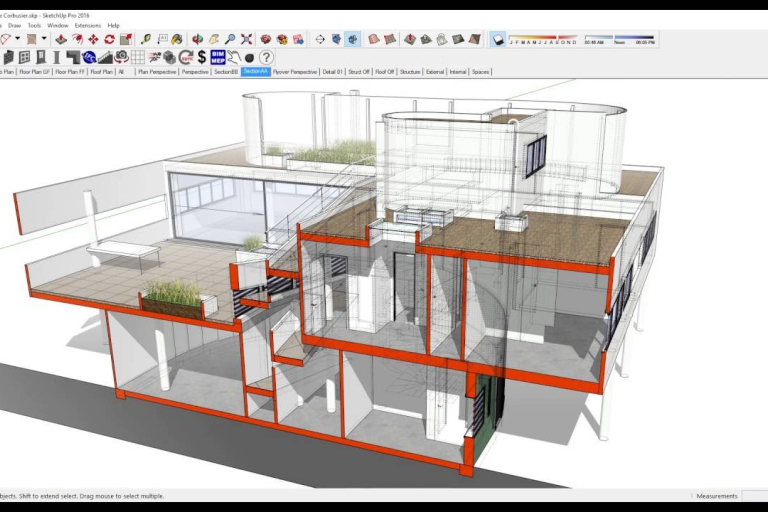Screen dimensions: 768x512
Task: Switch to the Flyover Perspective scene tab
Action: pyautogui.click(x=295, y=72)
